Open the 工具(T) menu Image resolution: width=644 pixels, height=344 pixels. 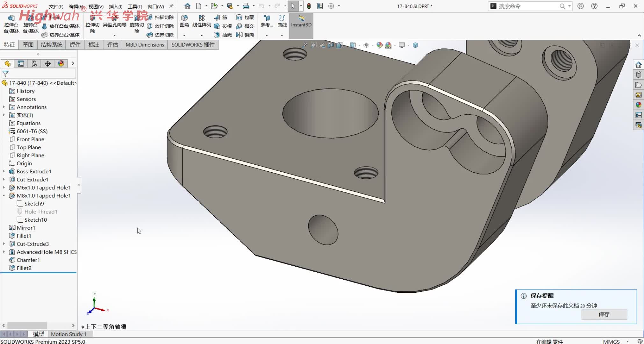135,6
